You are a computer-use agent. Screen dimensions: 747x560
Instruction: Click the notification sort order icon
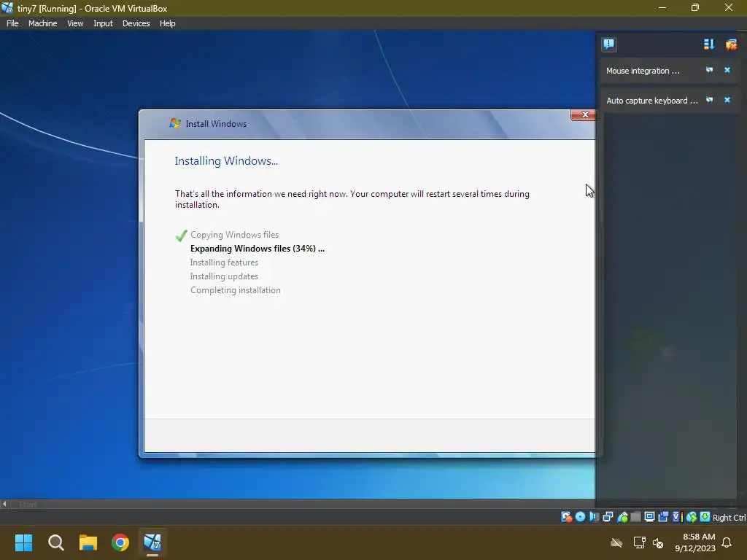(709, 44)
